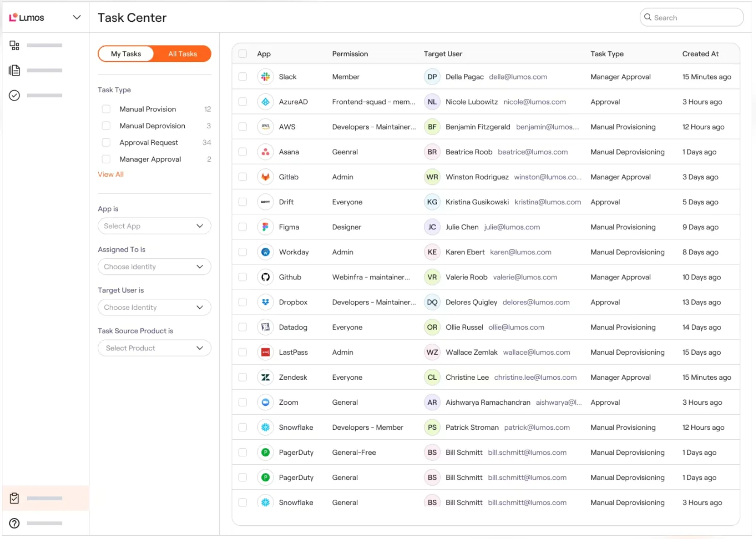Click the LastPass app icon
The image size is (756, 539).
pos(266,352)
